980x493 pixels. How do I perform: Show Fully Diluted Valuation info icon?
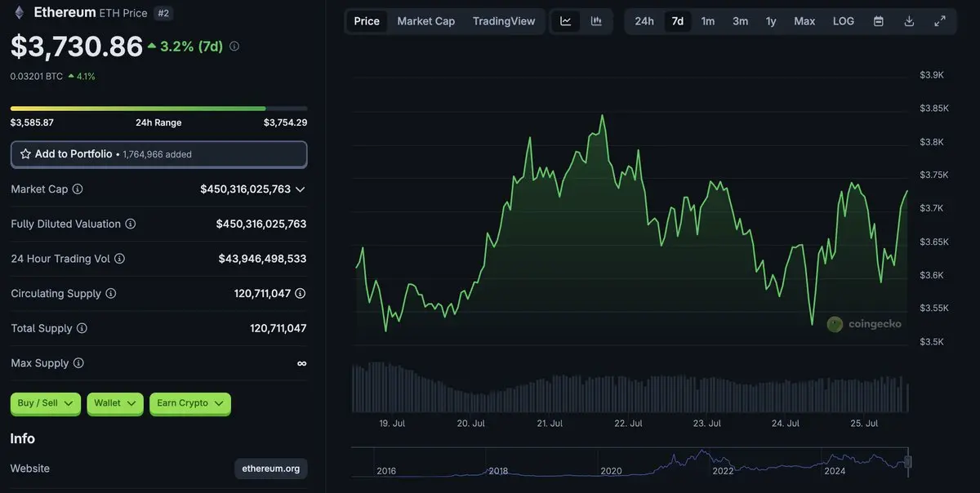[130, 224]
